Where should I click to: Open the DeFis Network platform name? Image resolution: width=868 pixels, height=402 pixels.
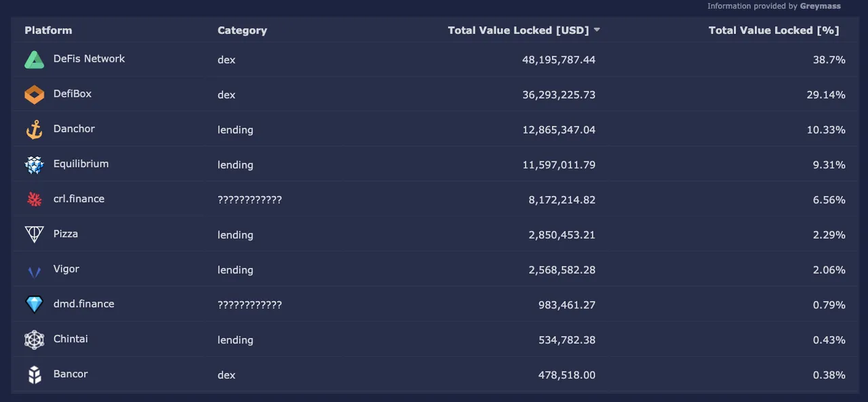(x=89, y=59)
